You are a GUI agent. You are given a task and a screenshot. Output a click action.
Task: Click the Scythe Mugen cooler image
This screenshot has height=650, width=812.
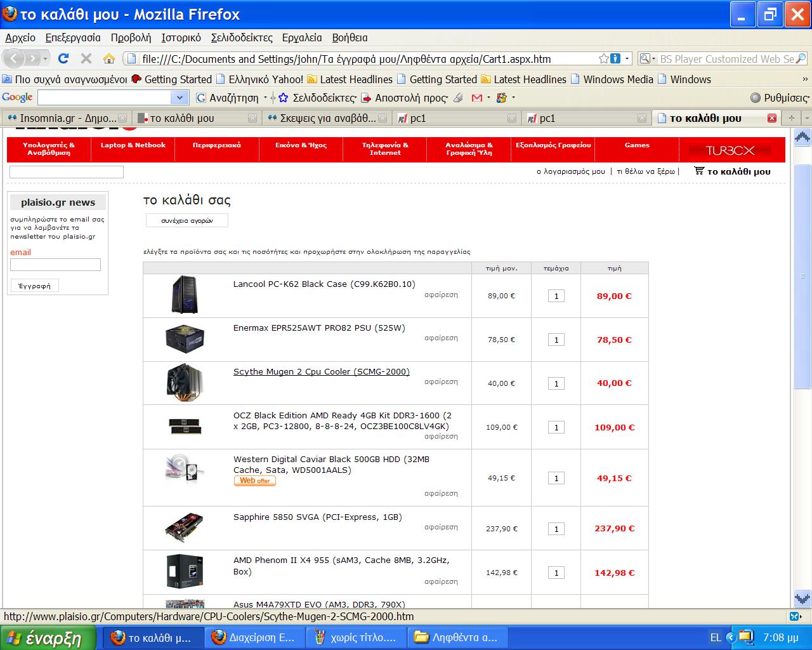pyautogui.click(x=185, y=383)
